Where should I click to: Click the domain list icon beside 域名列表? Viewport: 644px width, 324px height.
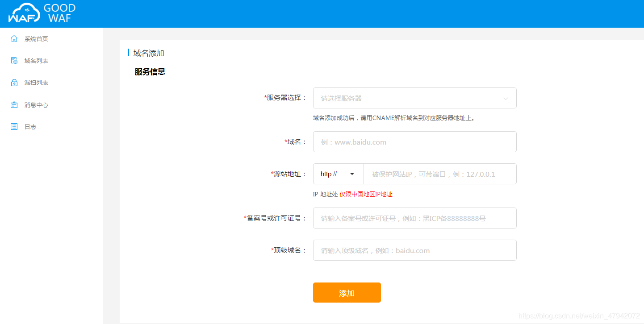coord(14,61)
